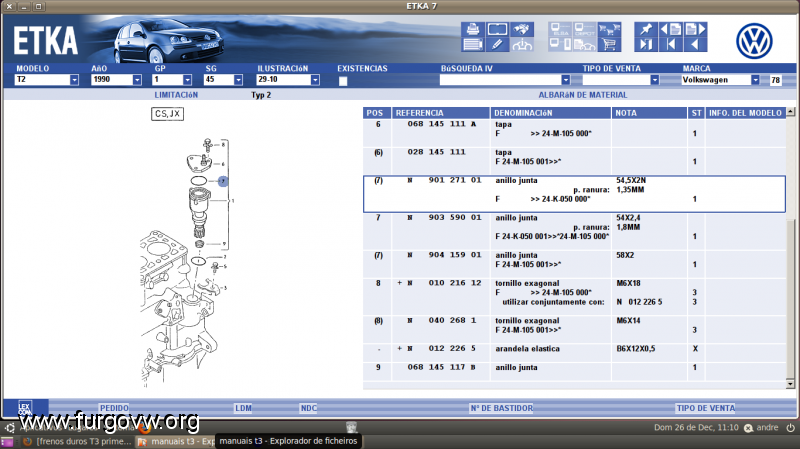
Task: Click the pushpin icon
Action: [646, 29]
